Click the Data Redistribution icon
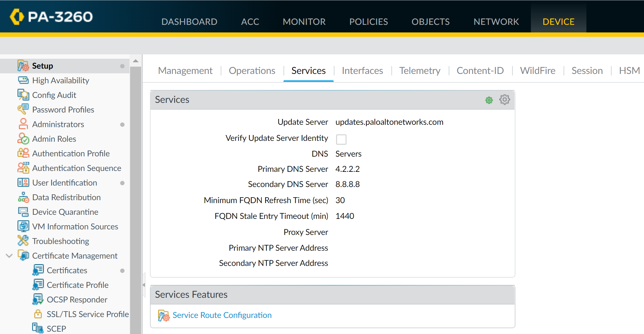Image resolution: width=644 pixels, height=334 pixels. point(23,197)
